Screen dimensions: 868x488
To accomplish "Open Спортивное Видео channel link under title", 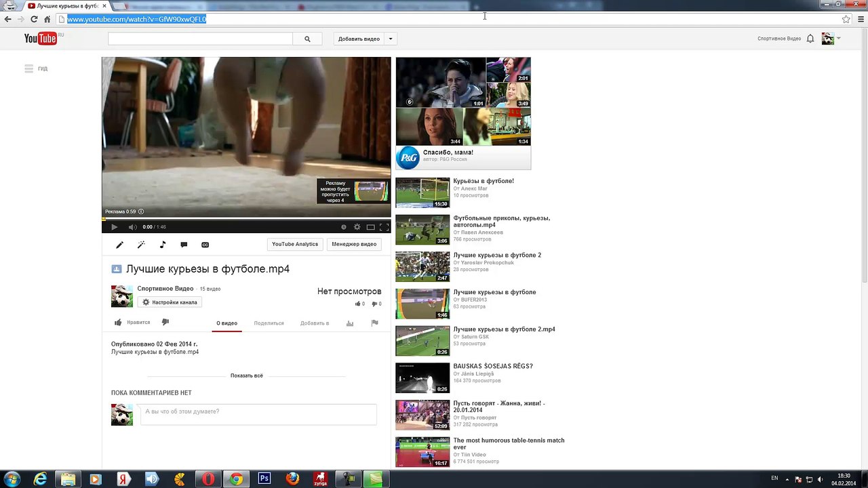I will tap(165, 289).
